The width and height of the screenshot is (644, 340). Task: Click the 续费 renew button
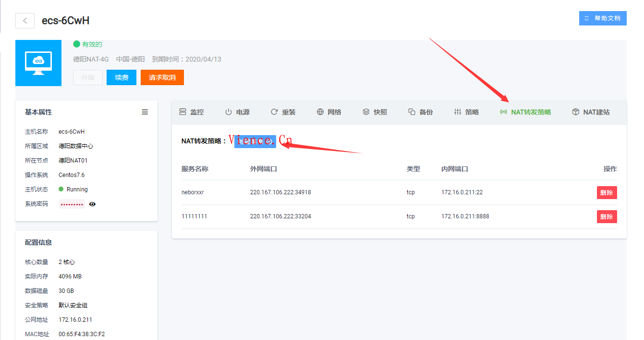122,77
